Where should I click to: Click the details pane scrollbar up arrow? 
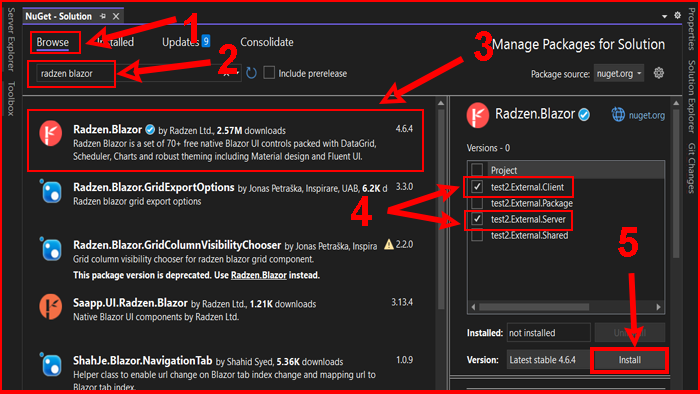coord(676,103)
